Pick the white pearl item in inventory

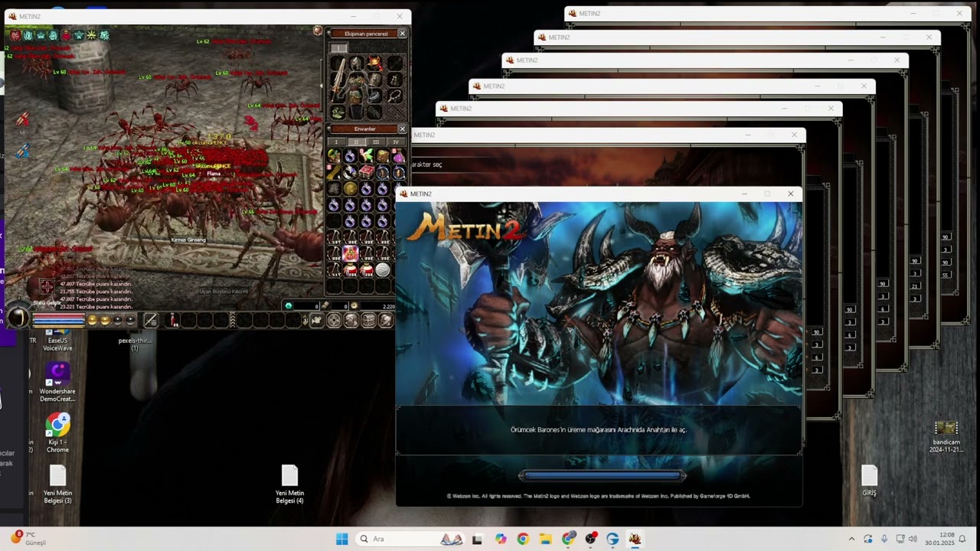(x=381, y=269)
